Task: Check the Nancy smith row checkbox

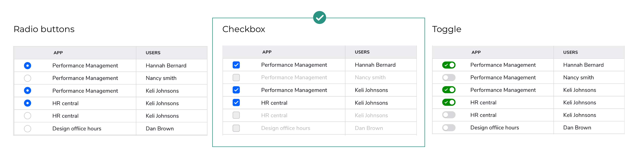Action: click(236, 78)
